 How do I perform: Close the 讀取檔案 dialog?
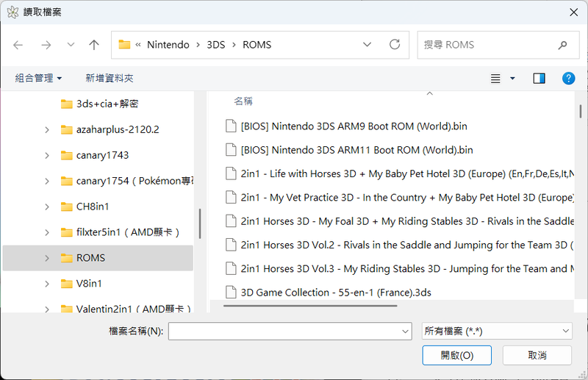(x=573, y=12)
